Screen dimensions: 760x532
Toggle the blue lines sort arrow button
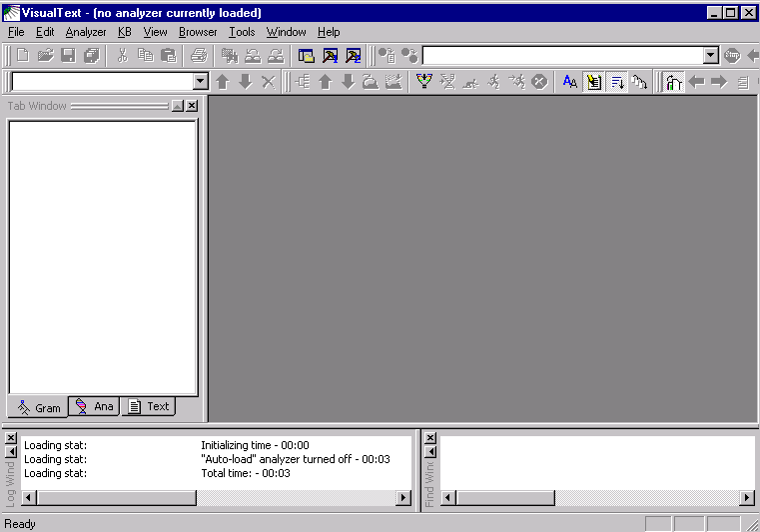click(x=617, y=82)
